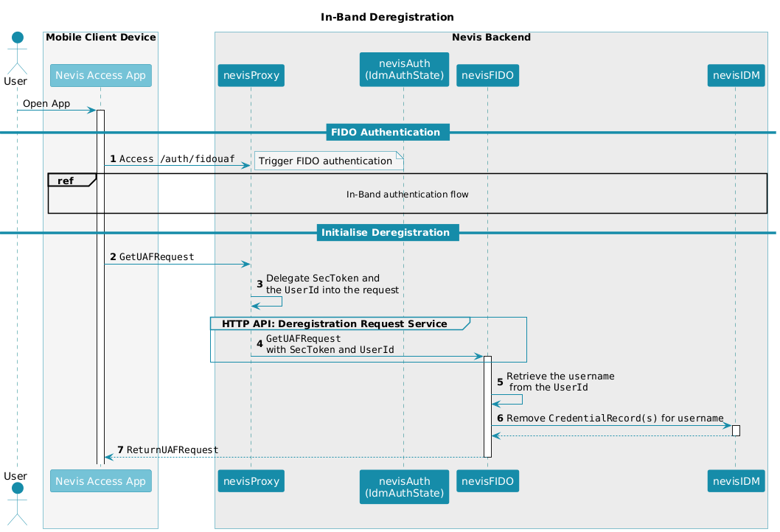The height and width of the screenshot is (532, 780).
Task: Click the Open App message label
Action: [46, 103]
